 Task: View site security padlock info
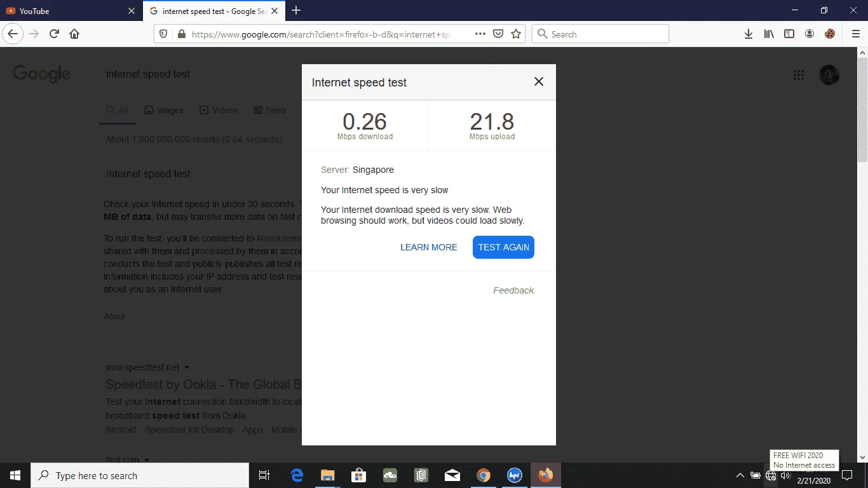pos(181,34)
